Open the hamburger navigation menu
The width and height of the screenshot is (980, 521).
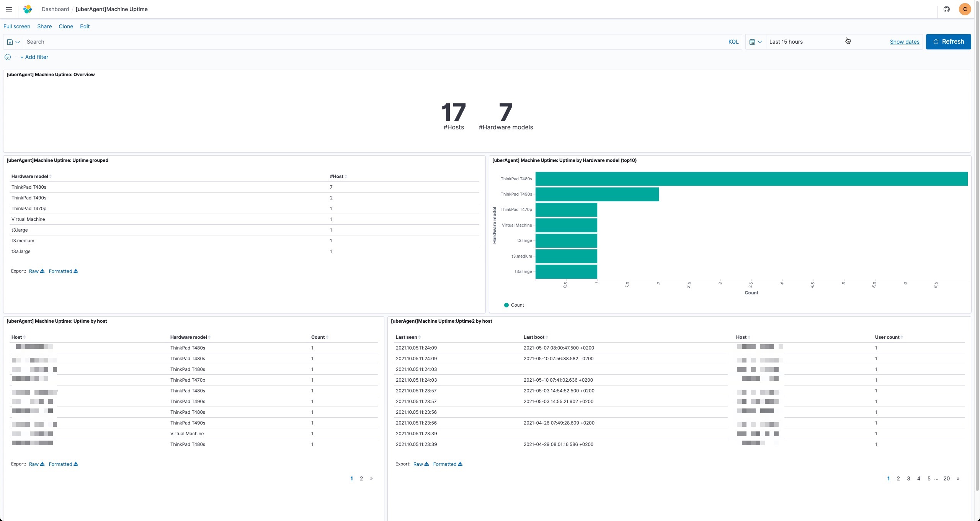[9, 9]
